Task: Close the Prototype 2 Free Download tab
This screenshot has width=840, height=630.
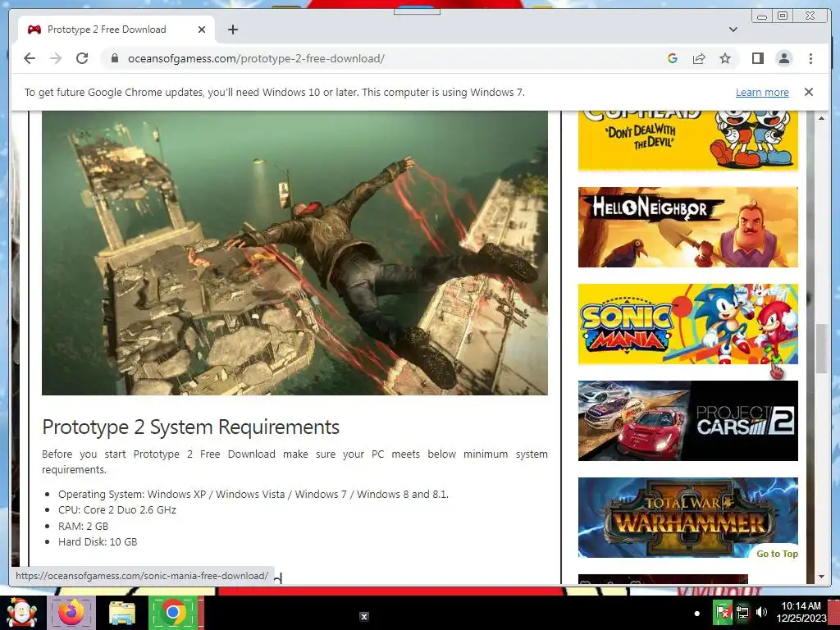Action: pyautogui.click(x=202, y=30)
